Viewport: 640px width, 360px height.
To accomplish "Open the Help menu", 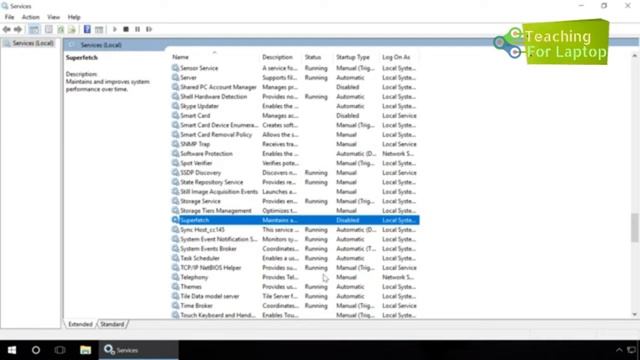I will pyautogui.click(x=74, y=17).
